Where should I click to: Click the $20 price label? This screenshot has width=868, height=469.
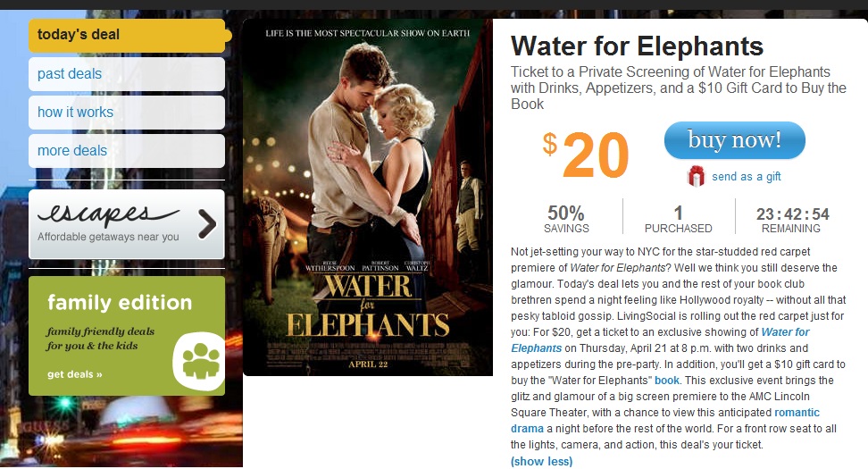point(587,155)
